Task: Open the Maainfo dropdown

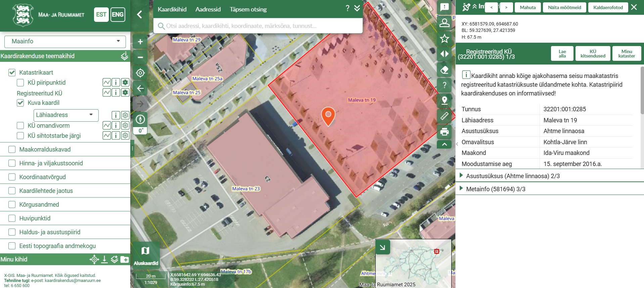Action: coord(65,41)
